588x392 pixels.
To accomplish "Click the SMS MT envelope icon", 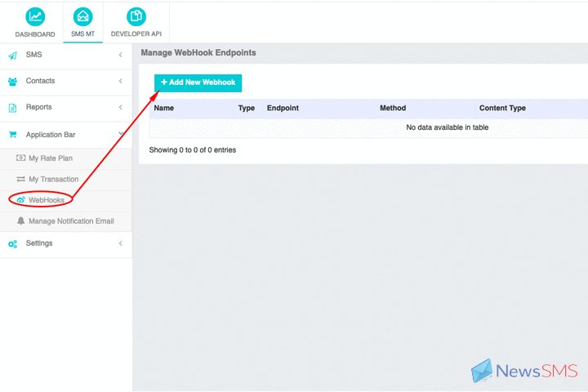I will pyautogui.click(x=82, y=16).
